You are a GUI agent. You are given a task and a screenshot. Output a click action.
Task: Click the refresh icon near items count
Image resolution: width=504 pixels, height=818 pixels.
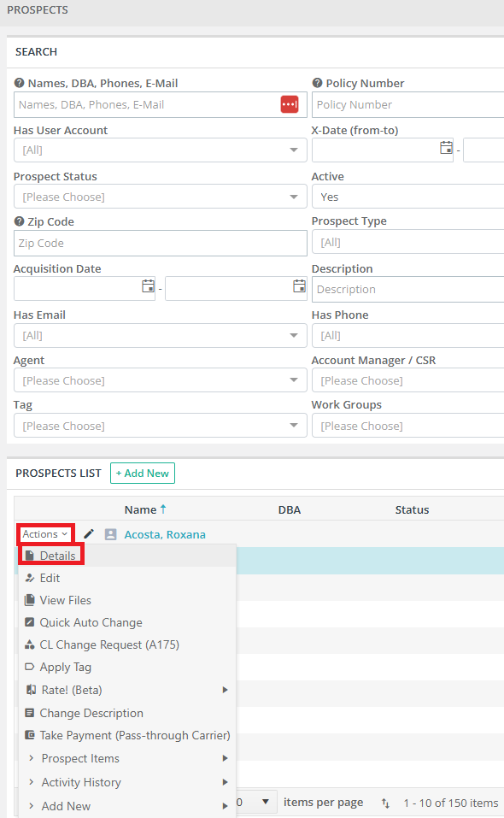tap(385, 803)
